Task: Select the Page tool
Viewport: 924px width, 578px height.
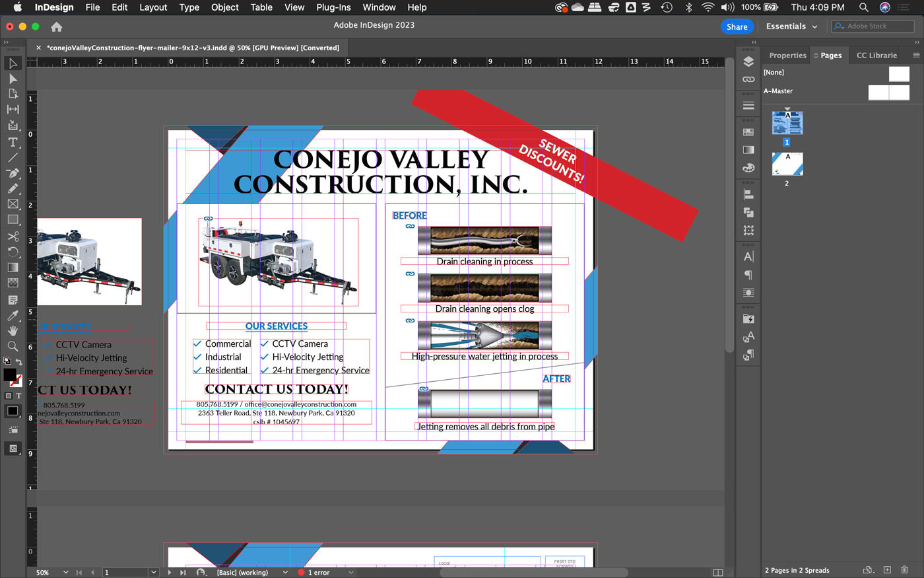Action: pyautogui.click(x=13, y=94)
